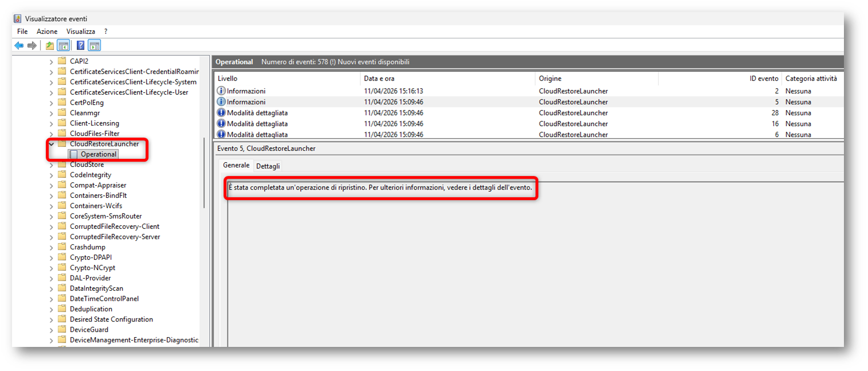The image size is (868, 371).
Task: Click the tree pane vertical scrollbar
Action: 204,172
